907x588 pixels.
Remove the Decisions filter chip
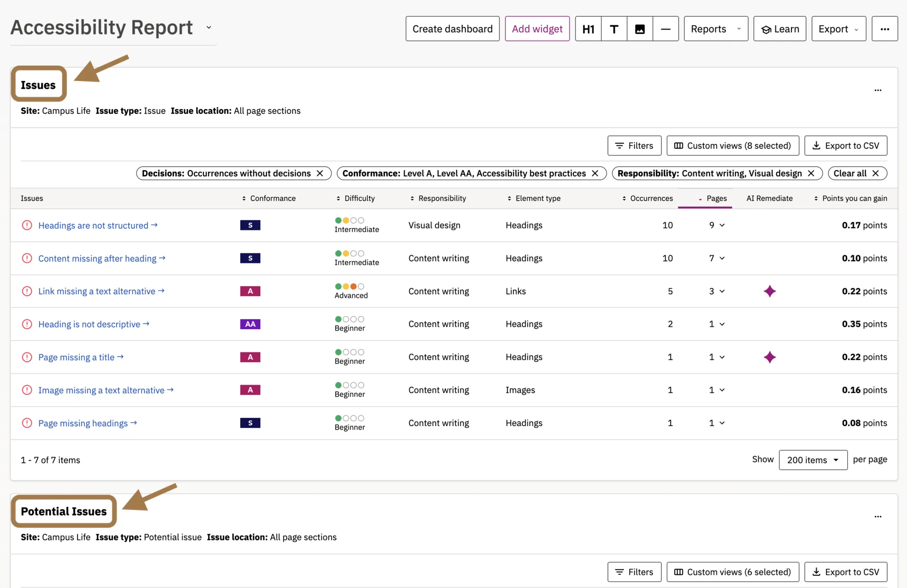coord(320,173)
